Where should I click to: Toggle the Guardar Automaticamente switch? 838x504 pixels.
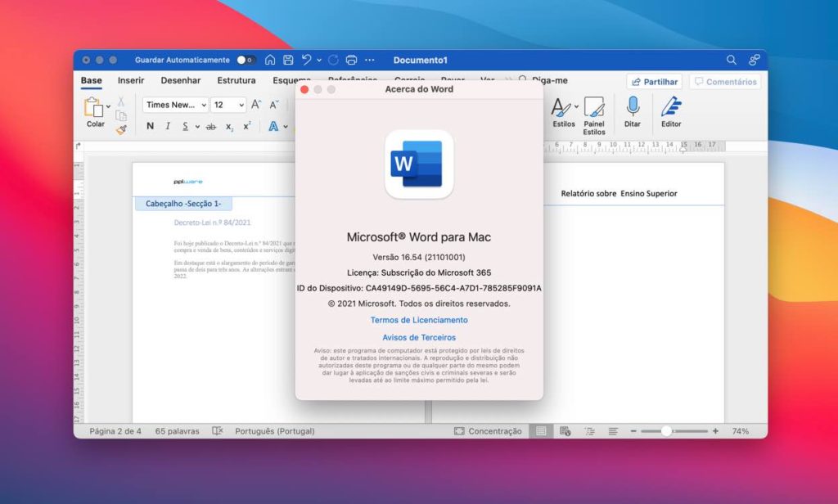click(246, 60)
